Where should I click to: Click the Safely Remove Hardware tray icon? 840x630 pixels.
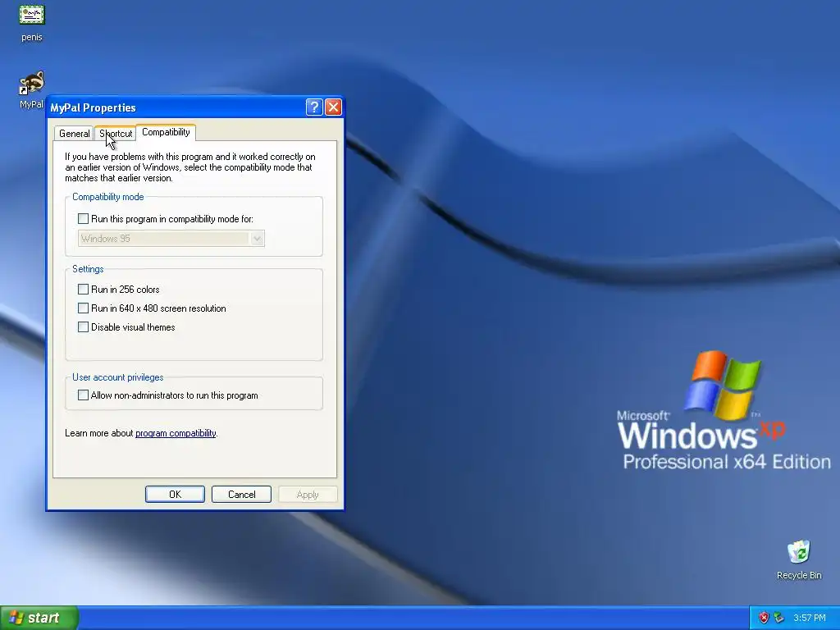pyautogui.click(x=779, y=618)
